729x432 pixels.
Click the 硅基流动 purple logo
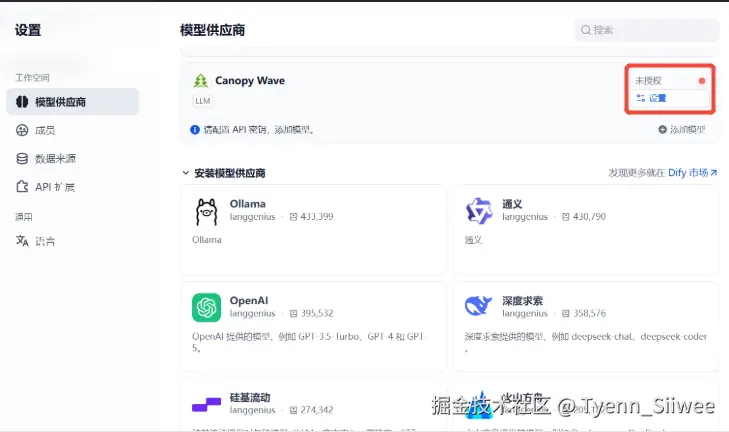click(x=206, y=404)
